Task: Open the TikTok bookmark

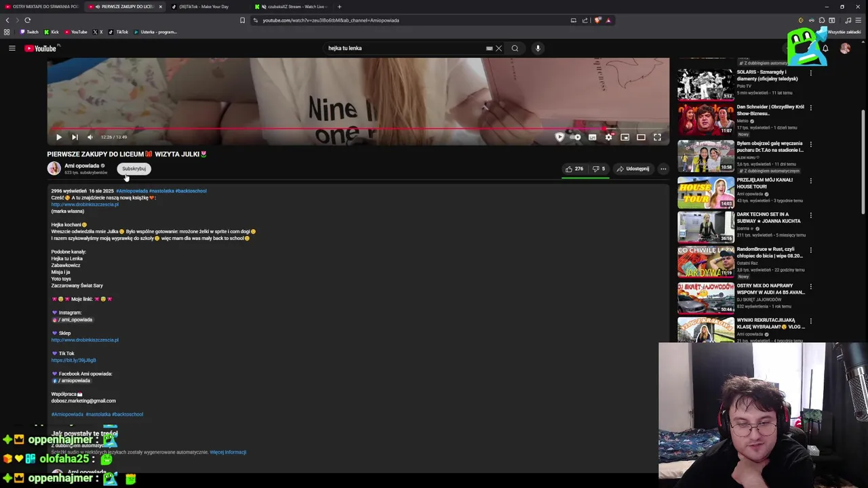Action: point(118,32)
